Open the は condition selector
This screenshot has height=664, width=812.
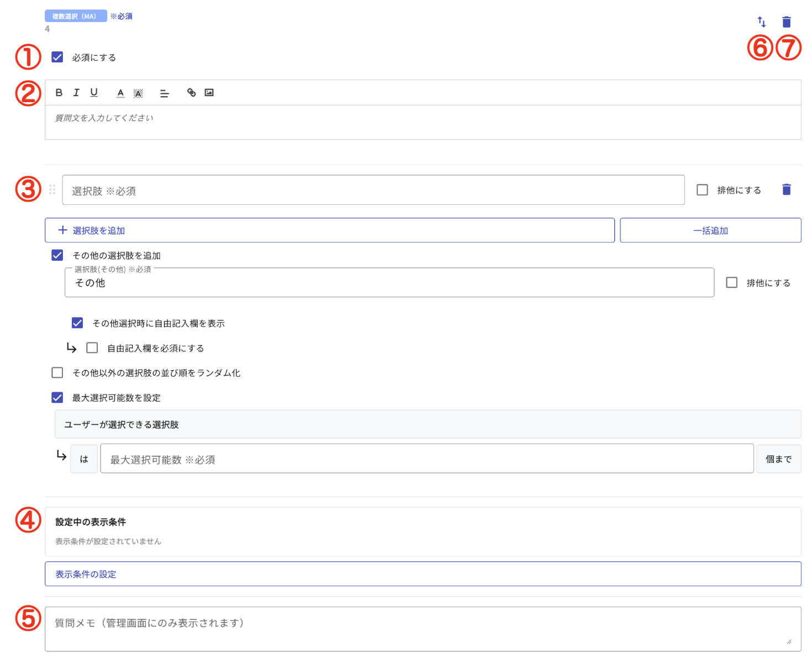83,459
